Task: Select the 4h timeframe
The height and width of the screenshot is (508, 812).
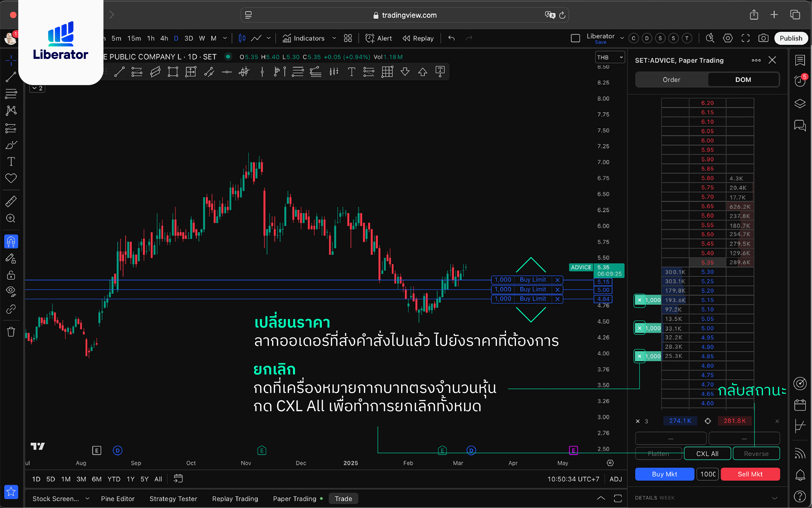Action: (x=164, y=38)
